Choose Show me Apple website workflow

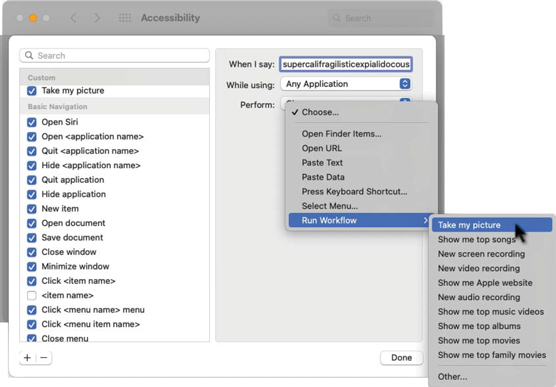pos(492,283)
